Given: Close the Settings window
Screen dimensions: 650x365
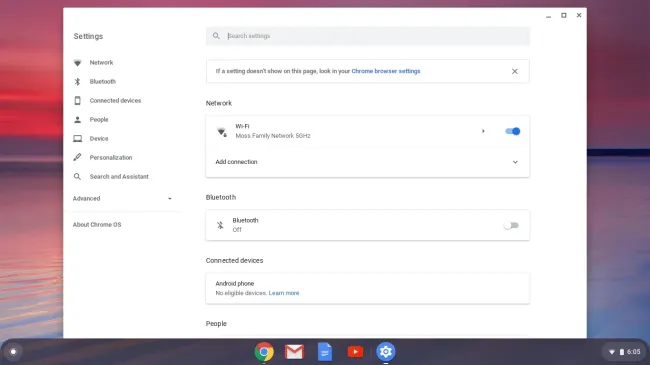Looking at the screenshot, I should pyautogui.click(x=579, y=15).
